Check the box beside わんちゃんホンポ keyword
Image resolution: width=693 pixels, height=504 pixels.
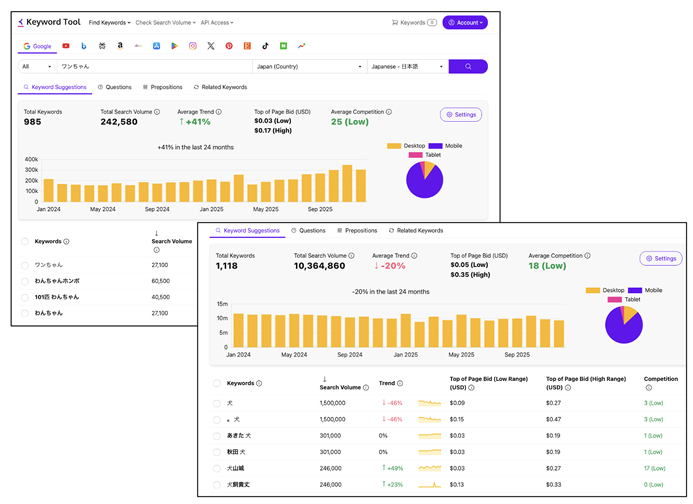point(25,281)
